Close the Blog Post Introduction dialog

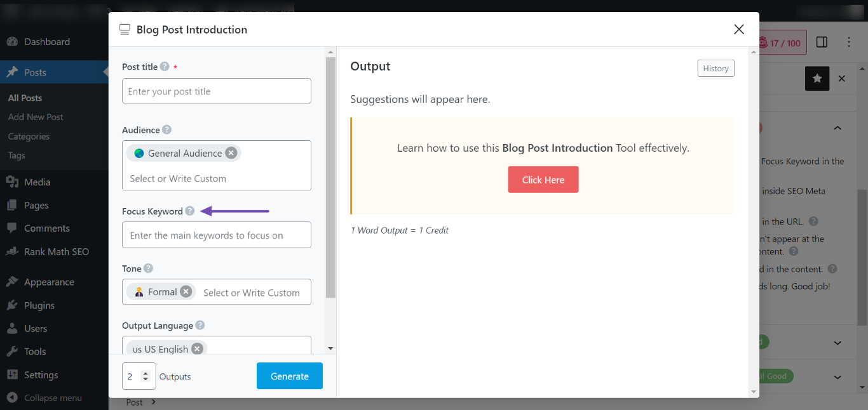tap(739, 29)
